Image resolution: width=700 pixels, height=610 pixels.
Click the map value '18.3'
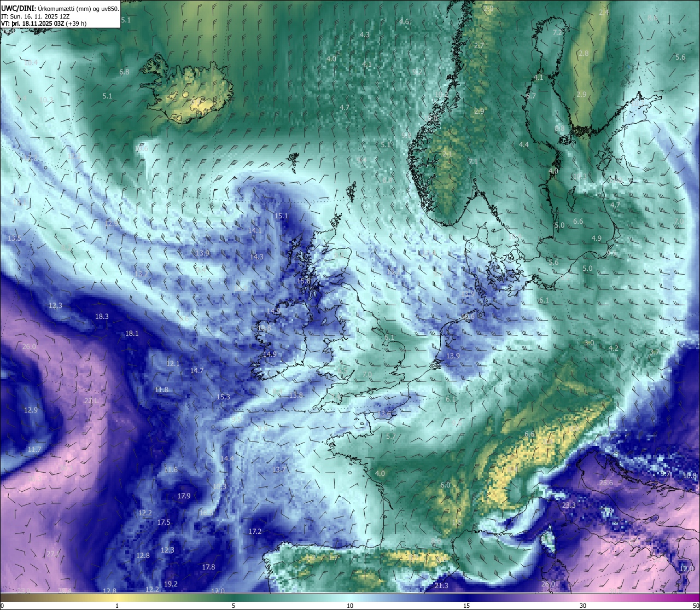pyautogui.click(x=102, y=316)
